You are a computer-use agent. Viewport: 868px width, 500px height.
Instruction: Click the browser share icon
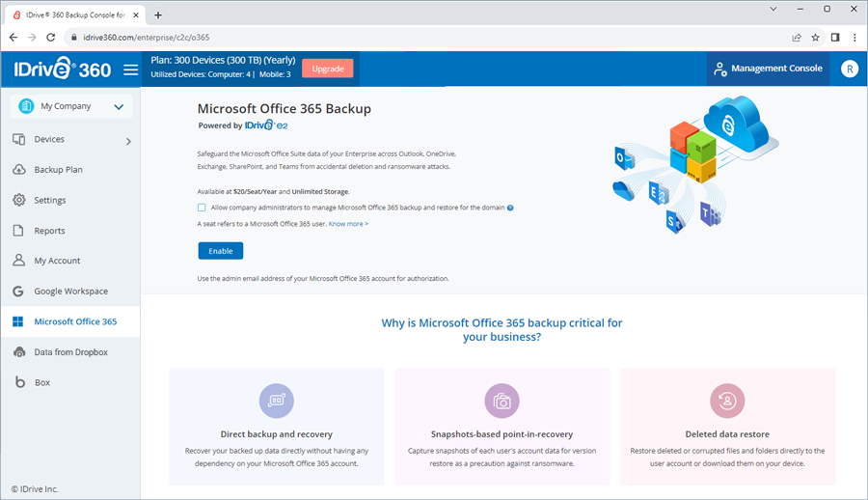797,37
